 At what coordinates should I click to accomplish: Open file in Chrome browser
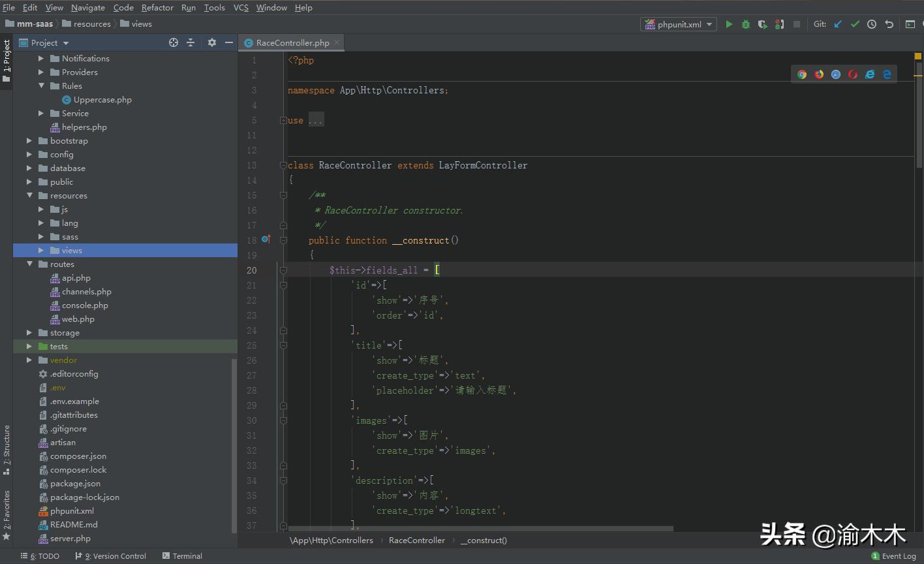point(802,74)
